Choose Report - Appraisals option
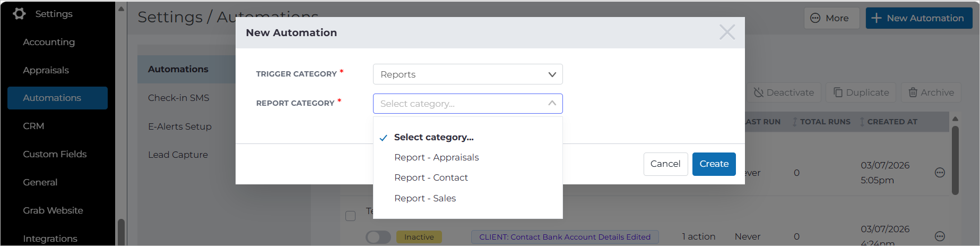 click(436, 157)
